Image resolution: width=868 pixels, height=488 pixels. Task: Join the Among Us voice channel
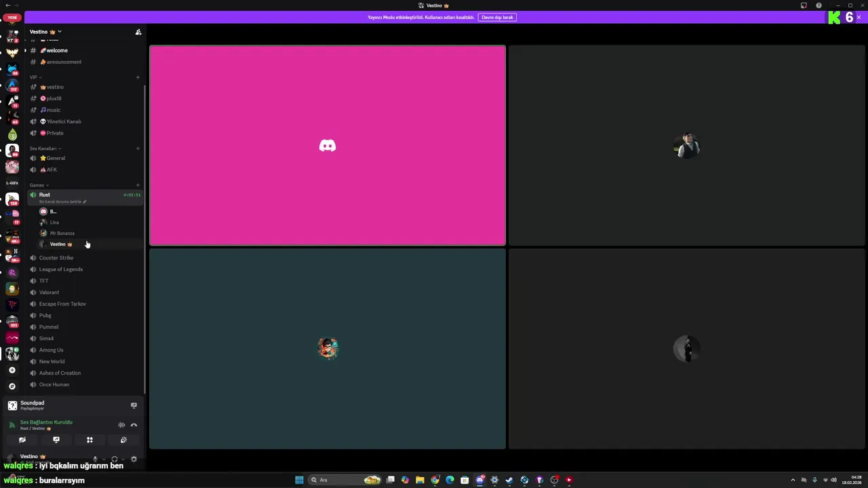coord(85,350)
